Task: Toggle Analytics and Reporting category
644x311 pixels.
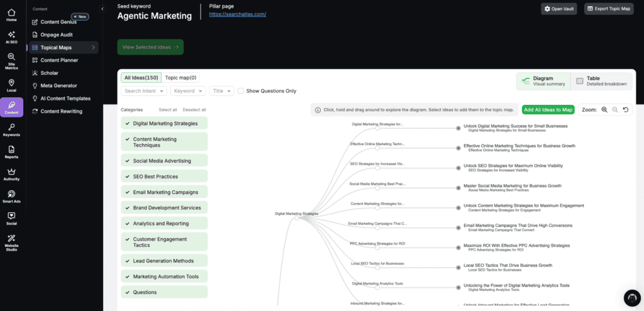Action: tap(164, 223)
